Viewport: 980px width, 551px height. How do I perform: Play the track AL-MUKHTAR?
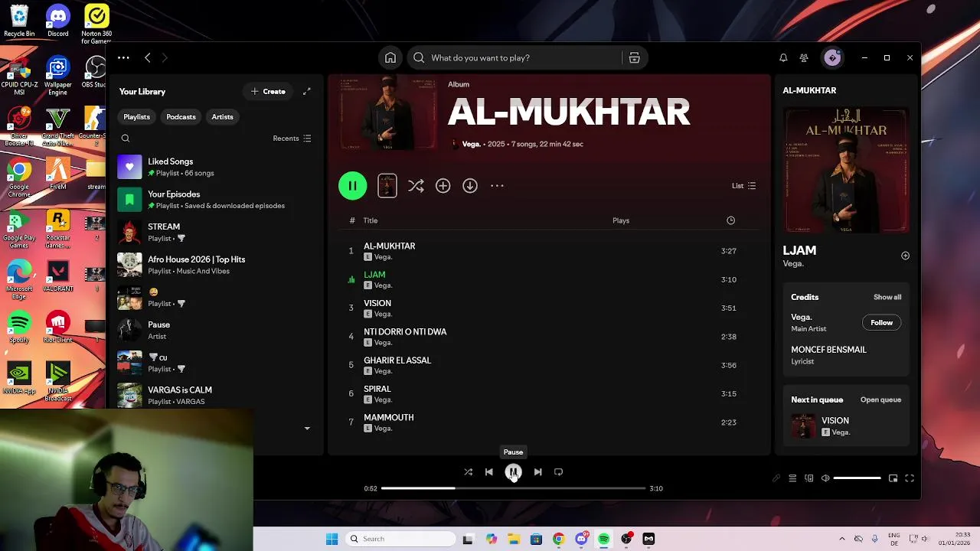(549, 251)
